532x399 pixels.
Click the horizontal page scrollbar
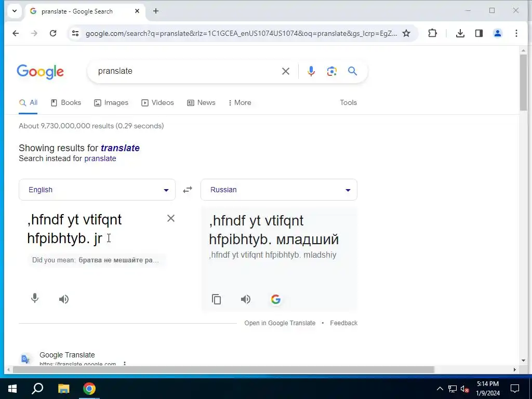point(223,369)
